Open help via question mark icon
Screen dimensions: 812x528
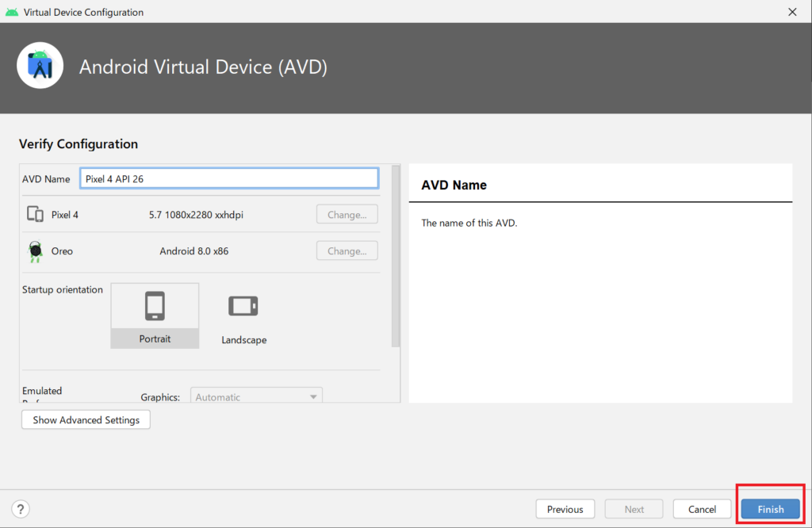coord(20,509)
